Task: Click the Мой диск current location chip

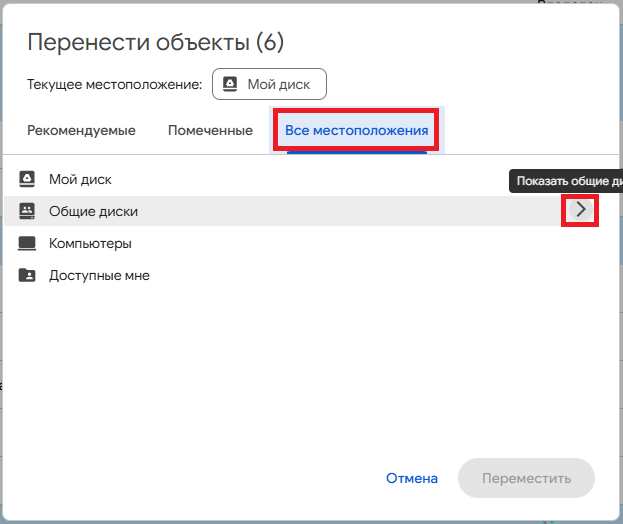Action: click(269, 85)
